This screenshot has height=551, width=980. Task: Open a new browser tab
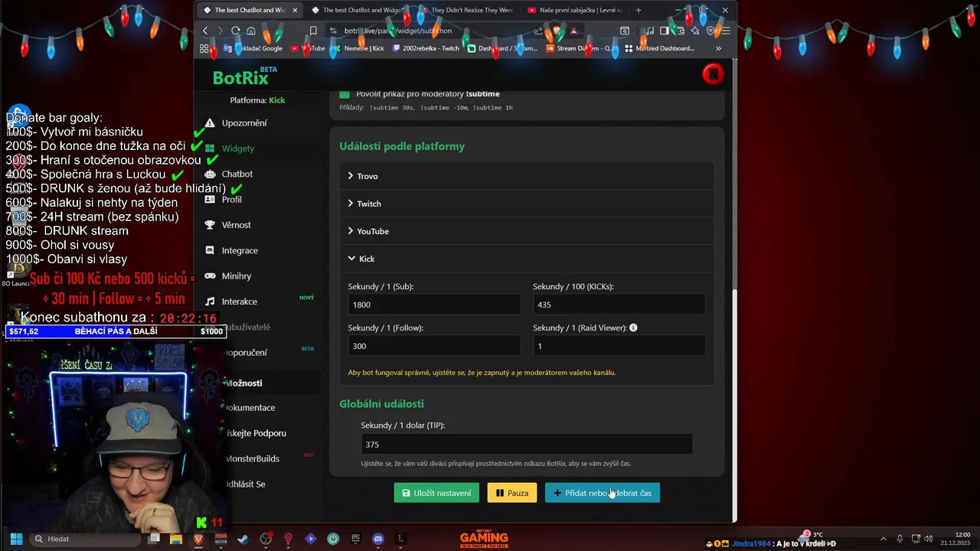(x=639, y=10)
